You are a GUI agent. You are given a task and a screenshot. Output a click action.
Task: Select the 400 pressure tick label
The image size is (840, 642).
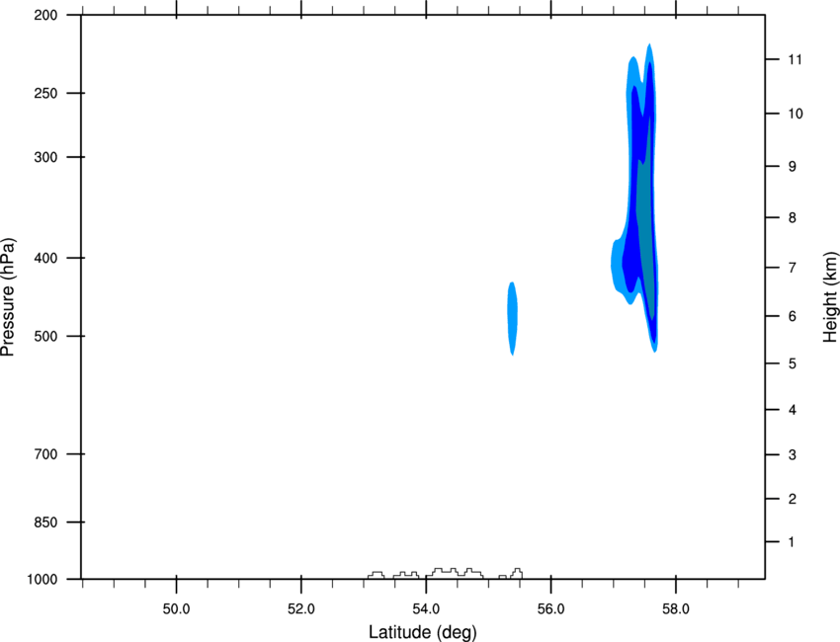point(45,258)
